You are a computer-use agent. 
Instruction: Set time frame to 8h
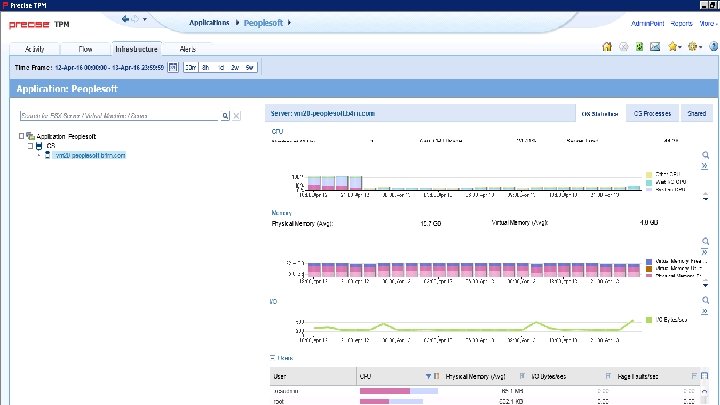point(205,68)
